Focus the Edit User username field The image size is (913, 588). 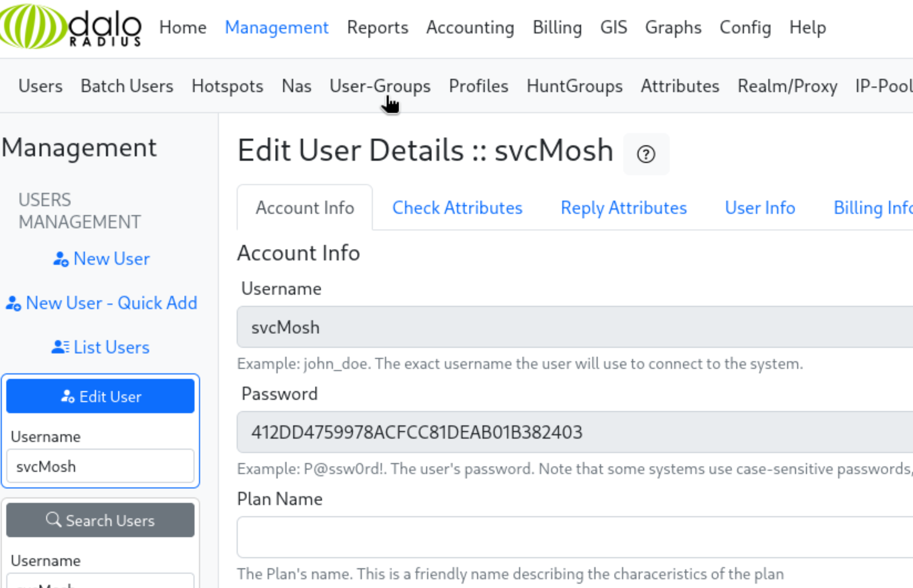(100, 466)
